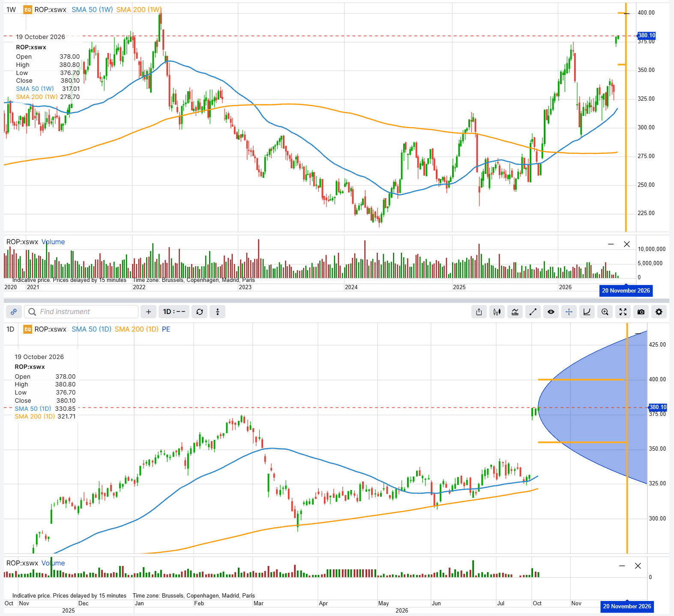Click Mar on the daily time axis

[x=258, y=603]
